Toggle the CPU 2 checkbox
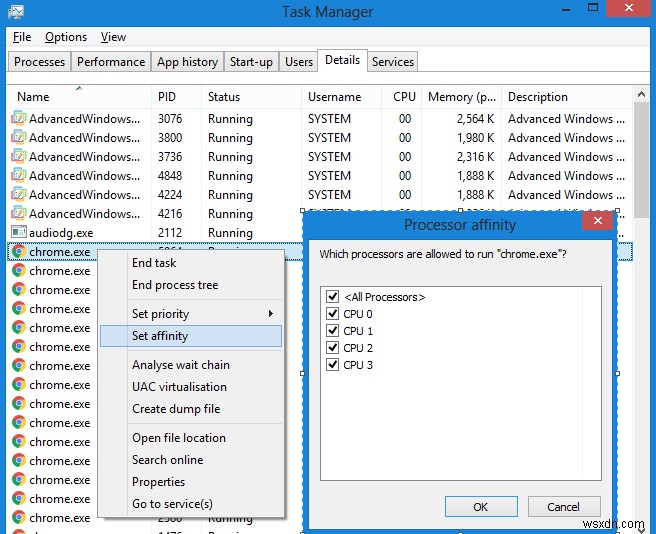The width and height of the screenshot is (656, 534). 333,348
